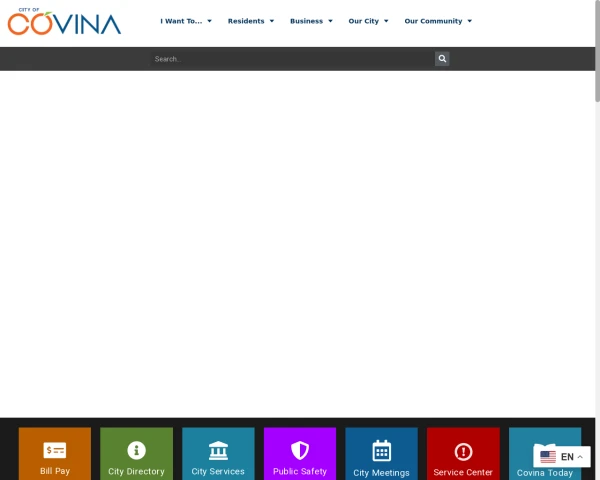Expand the I Want To... dropdown arrow

pyautogui.click(x=209, y=21)
